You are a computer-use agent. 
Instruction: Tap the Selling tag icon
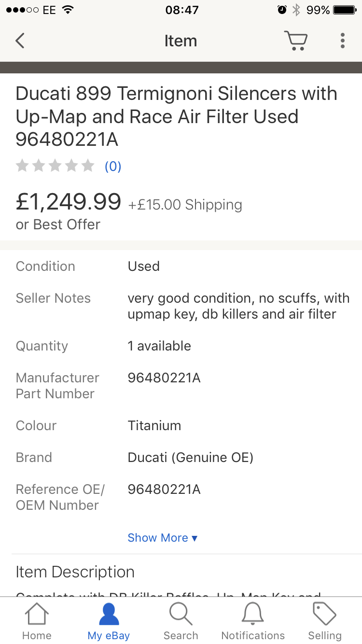(324, 615)
